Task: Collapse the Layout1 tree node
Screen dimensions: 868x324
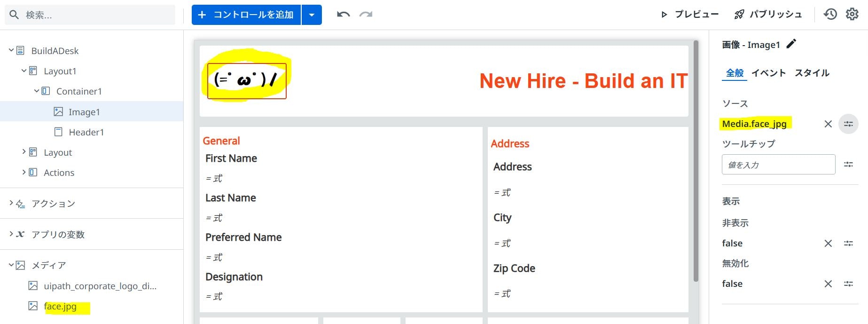Action: click(24, 71)
